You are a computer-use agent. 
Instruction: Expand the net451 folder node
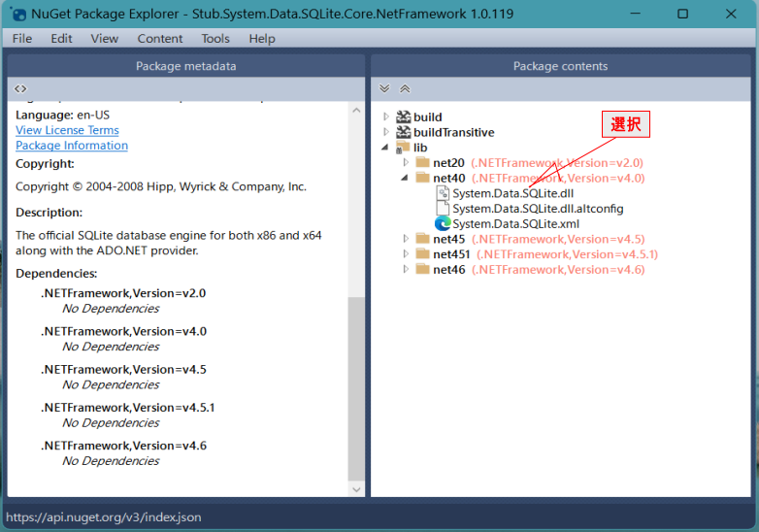[x=407, y=254]
